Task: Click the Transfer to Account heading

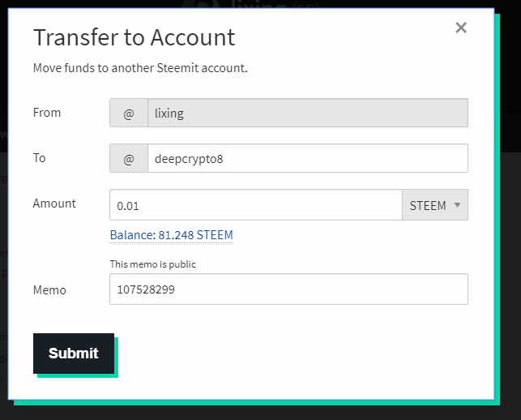Action: [134, 37]
